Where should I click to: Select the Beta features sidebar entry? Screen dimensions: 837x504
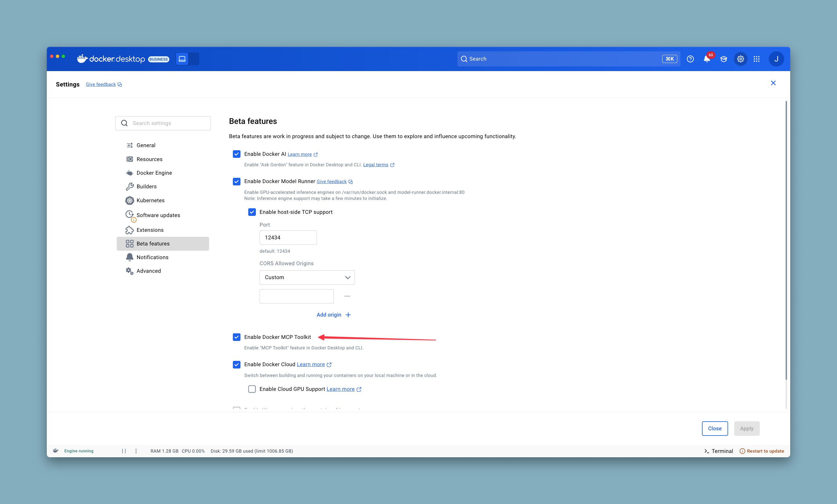pos(153,243)
